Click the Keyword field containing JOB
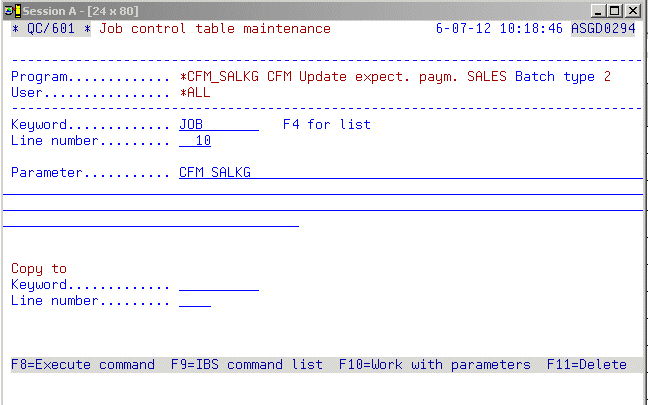 pos(218,125)
